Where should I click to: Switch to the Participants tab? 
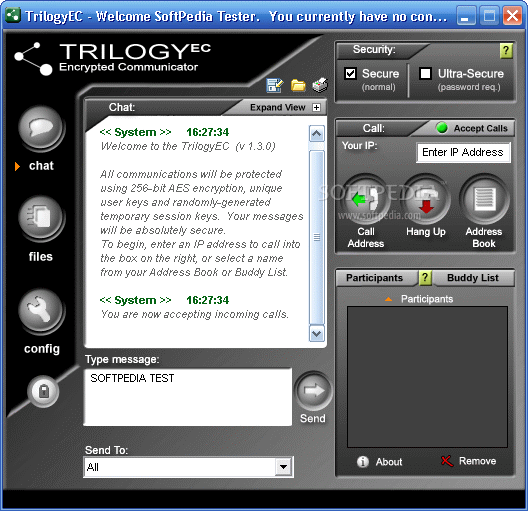[x=374, y=278]
